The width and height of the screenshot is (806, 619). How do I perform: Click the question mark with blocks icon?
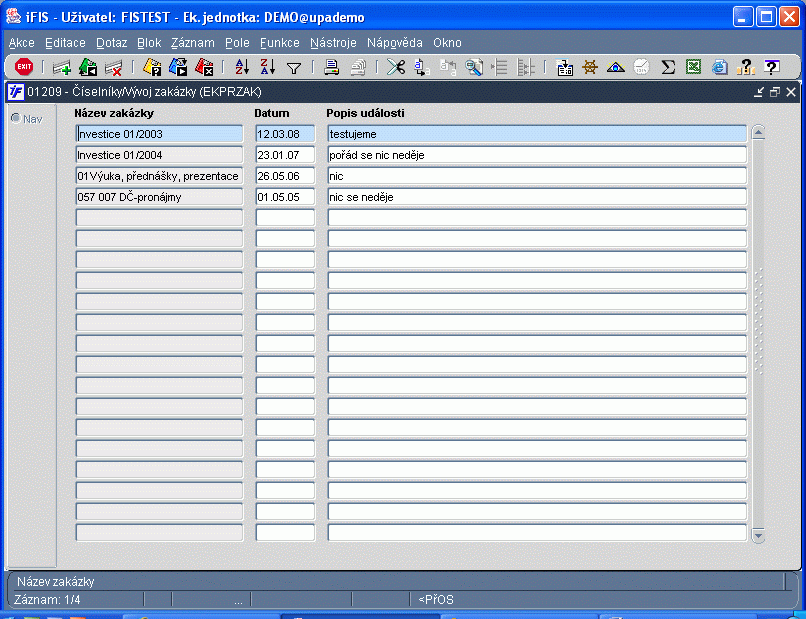pyautogui.click(x=745, y=67)
